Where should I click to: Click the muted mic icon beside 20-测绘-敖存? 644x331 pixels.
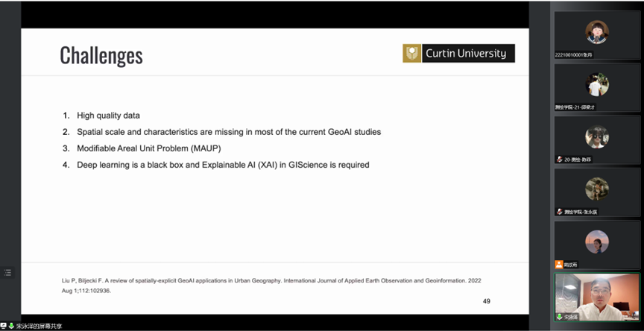click(x=559, y=160)
